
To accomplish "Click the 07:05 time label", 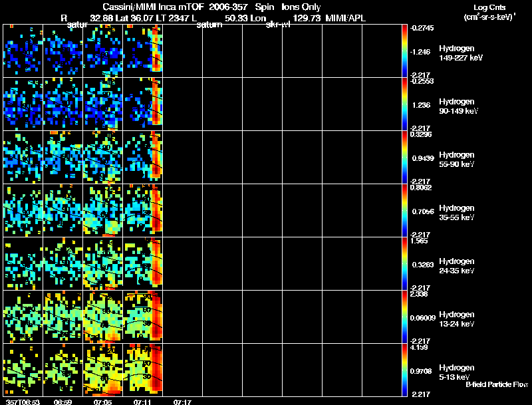I will click(x=102, y=402).
